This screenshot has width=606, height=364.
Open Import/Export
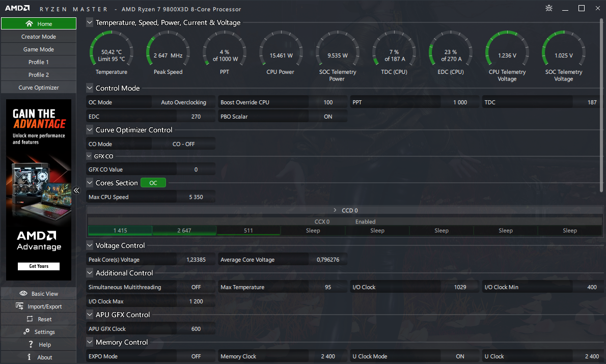pos(39,306)
